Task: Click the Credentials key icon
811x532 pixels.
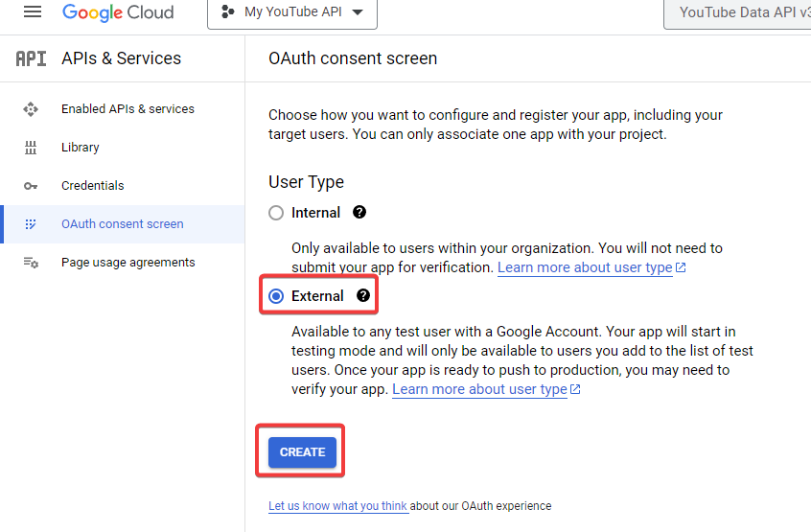Action: coord(31,186)
